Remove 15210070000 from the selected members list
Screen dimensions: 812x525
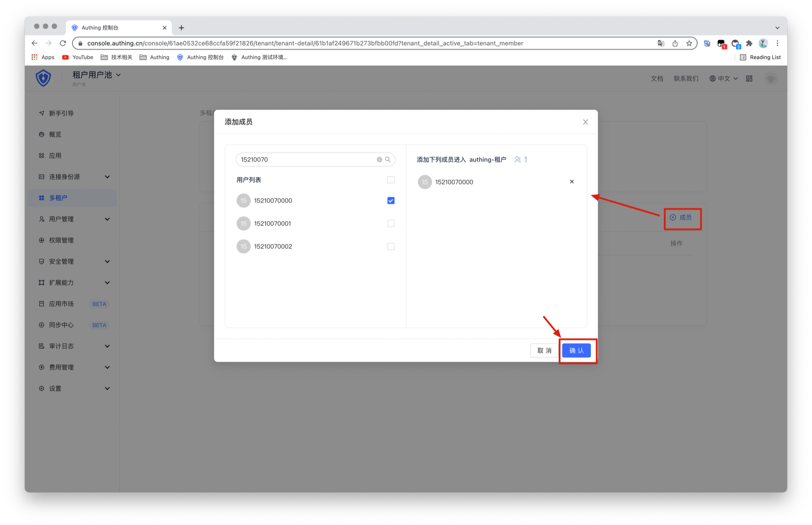[571, 182]
